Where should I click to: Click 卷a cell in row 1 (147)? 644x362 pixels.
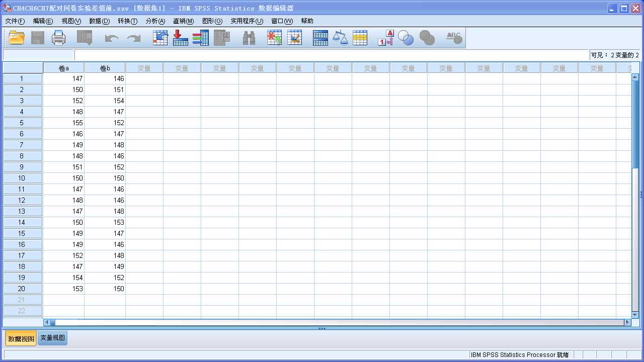tap(63, 78)
